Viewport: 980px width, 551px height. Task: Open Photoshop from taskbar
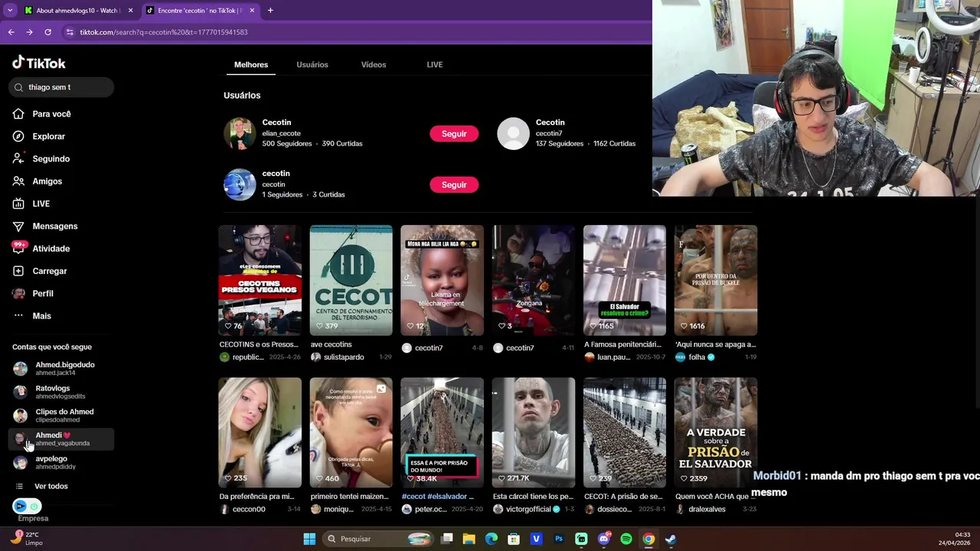pos(559,539)
